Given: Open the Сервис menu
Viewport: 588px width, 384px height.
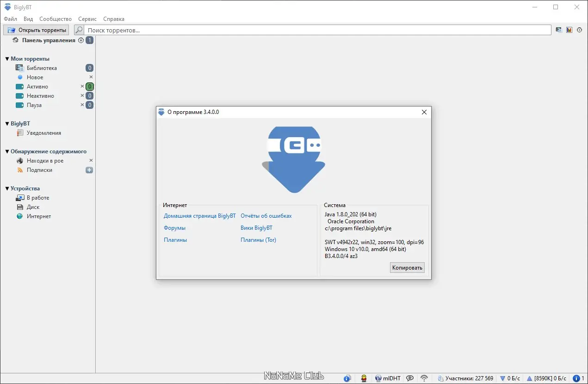Looking at the screenshot, I should [x=87, y=19].
